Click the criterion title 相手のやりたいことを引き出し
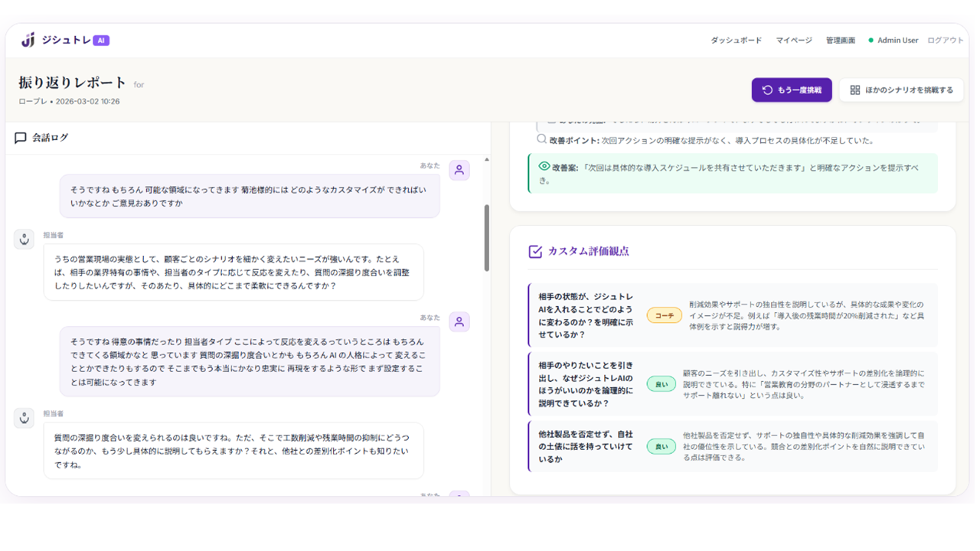Screen dimensions: 980x551 [x=586, y=384]
